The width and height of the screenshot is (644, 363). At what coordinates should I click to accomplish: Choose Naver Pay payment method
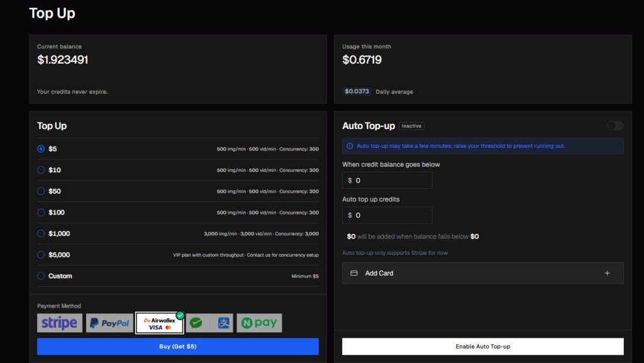pos(260,323)
